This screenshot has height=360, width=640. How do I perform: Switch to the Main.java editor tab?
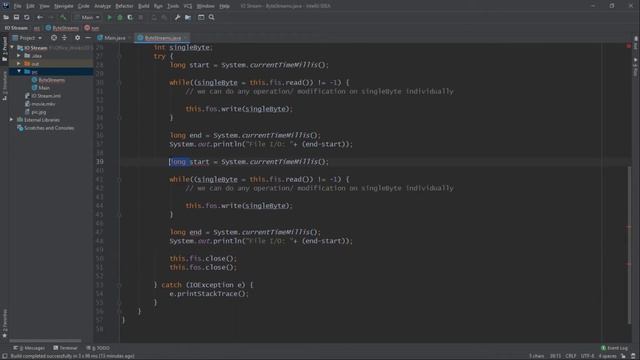click(114, 38)
